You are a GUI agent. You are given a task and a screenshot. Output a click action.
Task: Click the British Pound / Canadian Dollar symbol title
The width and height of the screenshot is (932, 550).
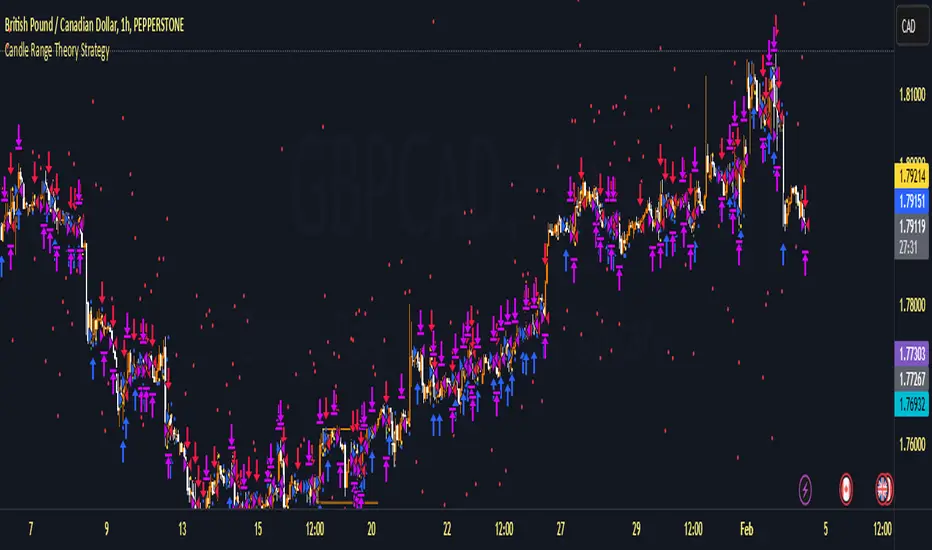pos(94,25)
